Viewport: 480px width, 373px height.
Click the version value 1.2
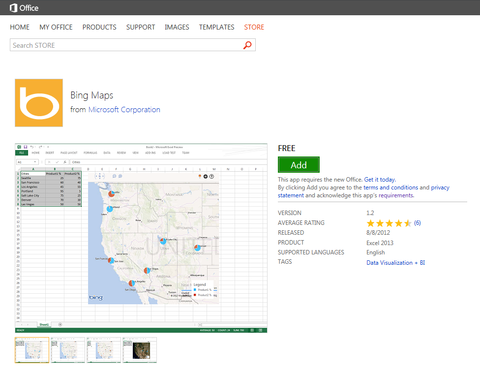(370, 213)
